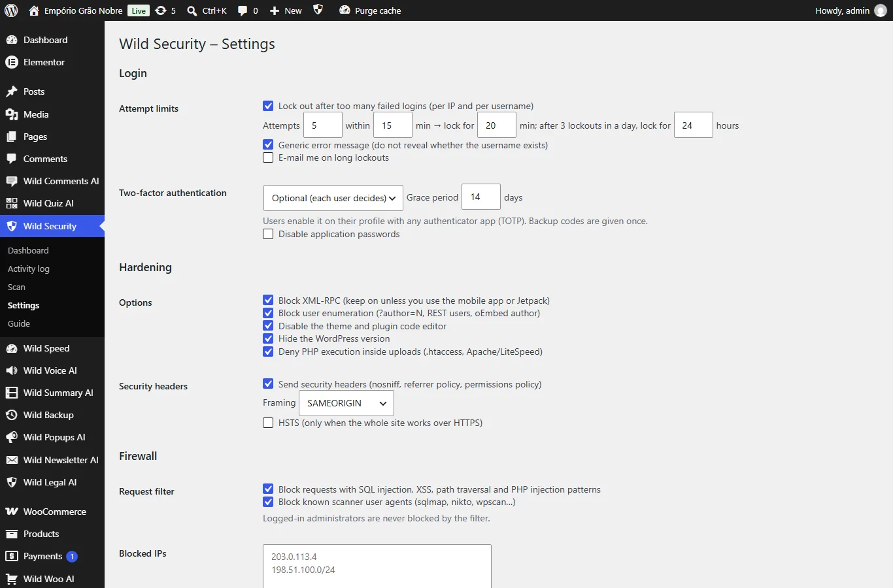The image size is (893, 588).
Task: Click the Wild Popups AI megaphone icon
Action: 11,437
